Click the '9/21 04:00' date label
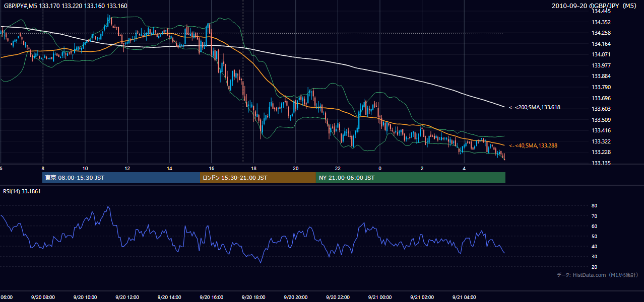The height and width of the screenshot is (302, 644). coord(464,297)
